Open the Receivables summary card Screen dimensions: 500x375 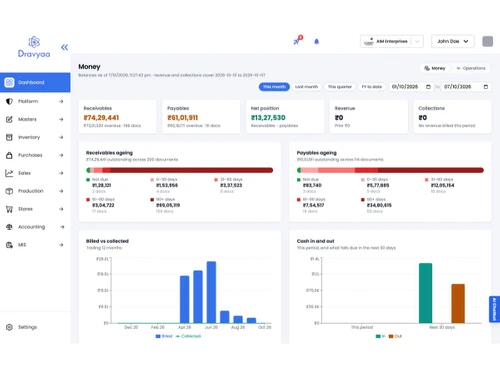(x=117, y=117)
